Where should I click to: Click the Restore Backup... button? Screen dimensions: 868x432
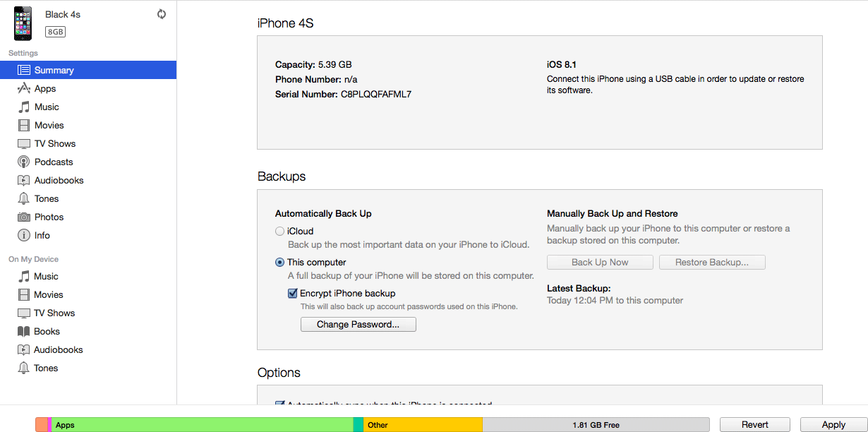712,263
